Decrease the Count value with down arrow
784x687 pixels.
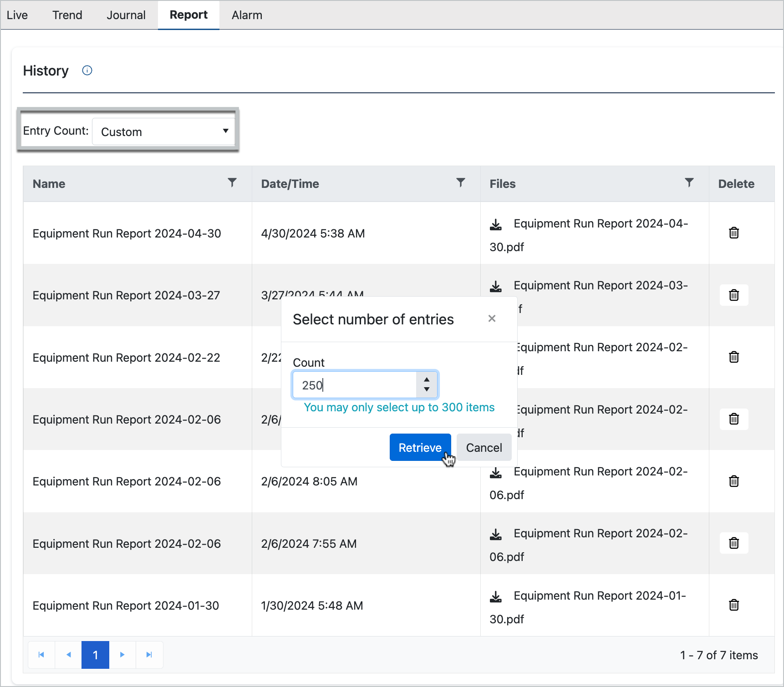(x=427, y=389)
